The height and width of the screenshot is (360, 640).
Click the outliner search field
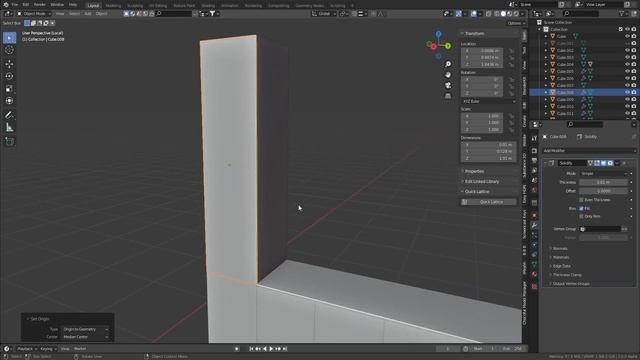[x=580, y=14]
